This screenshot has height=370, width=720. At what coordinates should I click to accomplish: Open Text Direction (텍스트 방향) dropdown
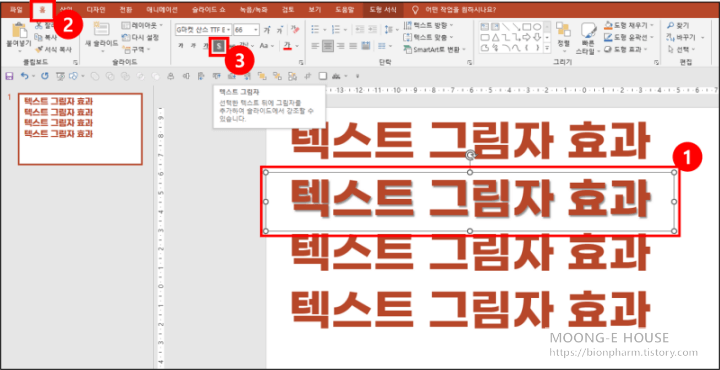click(x=429, y=25)
